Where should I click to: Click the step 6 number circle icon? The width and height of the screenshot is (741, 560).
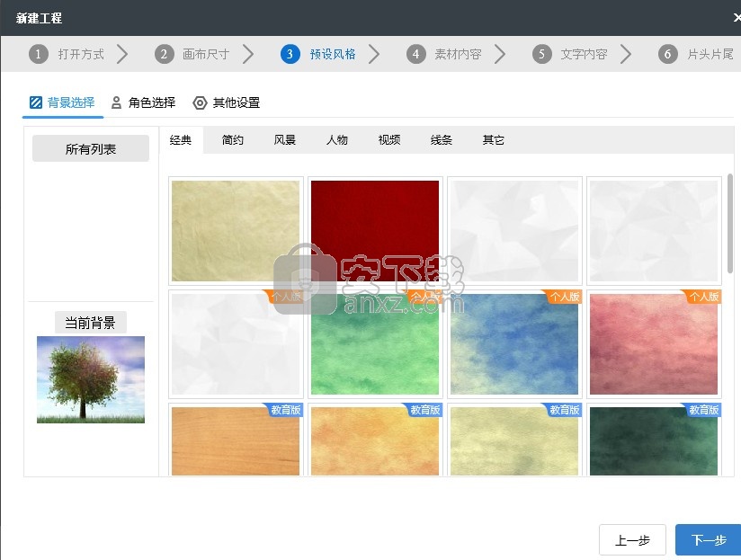[x=668, y=54]
